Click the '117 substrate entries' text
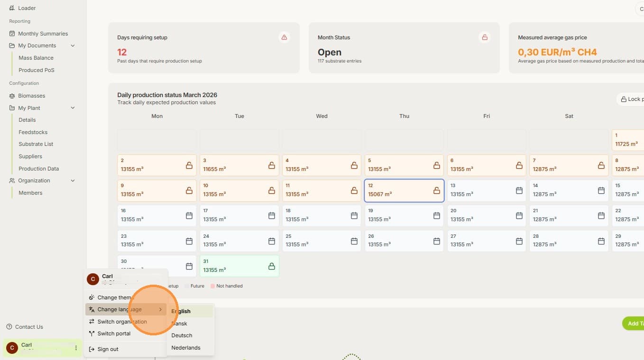This screenshot has width=644, height=360. [x=340, y=61]
